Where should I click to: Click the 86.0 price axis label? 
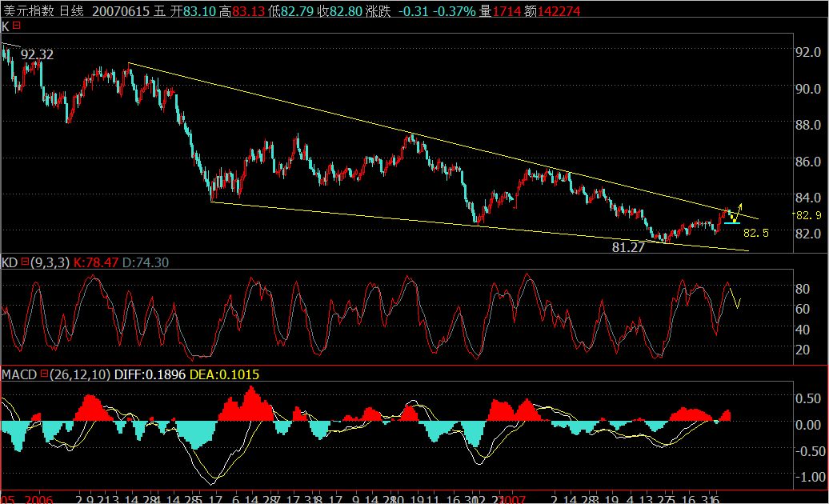pos(808,162)
